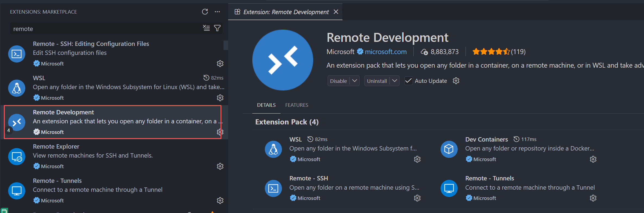Open manage gear for WSL in sidebar list
The width and height of the screenshot is (644, 213).
click(x=220, y=98)
